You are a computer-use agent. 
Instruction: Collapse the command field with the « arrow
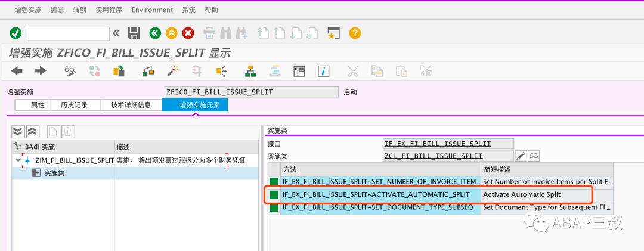click(116, 33)
